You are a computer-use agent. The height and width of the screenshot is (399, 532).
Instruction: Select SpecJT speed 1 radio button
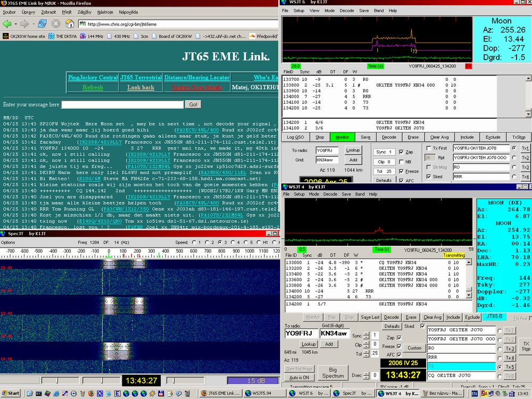coord(194,242)
